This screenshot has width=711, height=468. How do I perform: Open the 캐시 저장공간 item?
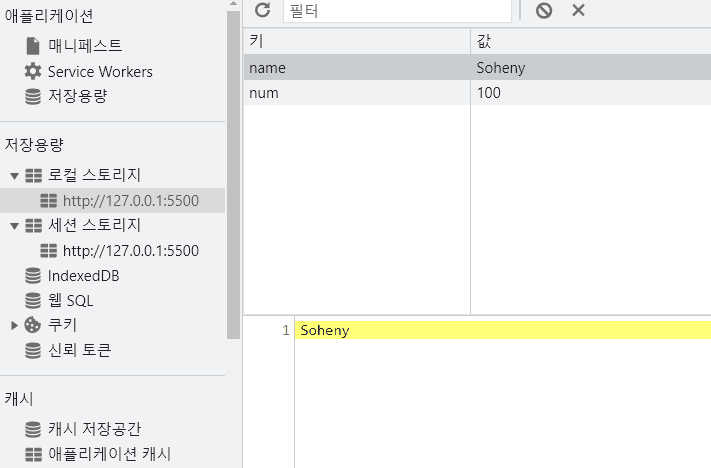[x=95, y=429]
